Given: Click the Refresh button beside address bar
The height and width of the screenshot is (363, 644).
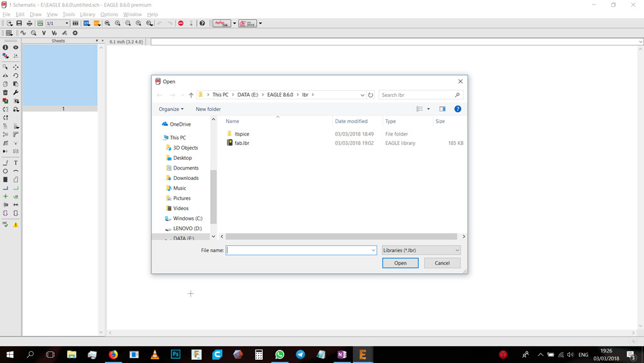Looking at the screenshot, I should click(x=370, y=95).
